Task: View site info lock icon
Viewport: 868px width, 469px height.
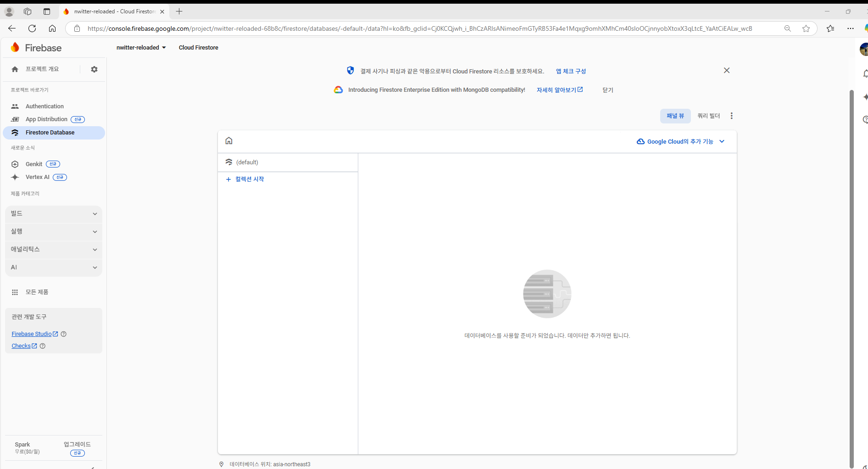Action: tap(77, 28)
